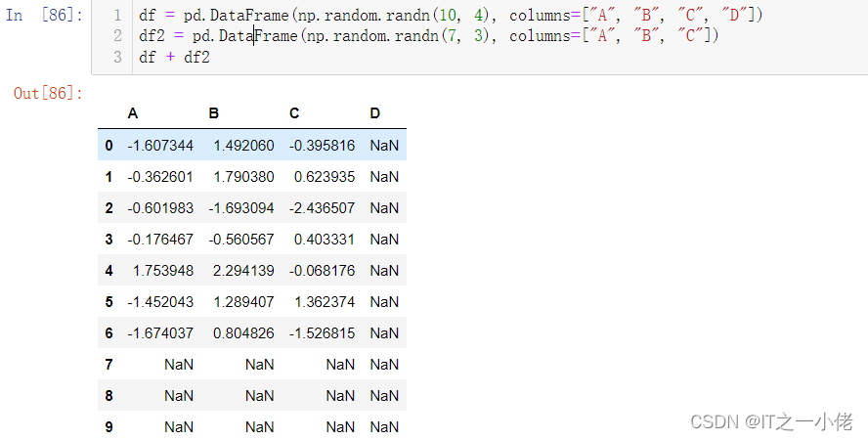Select column header C in output table
The image size is (868, 440).
click(x=294, y=113)
